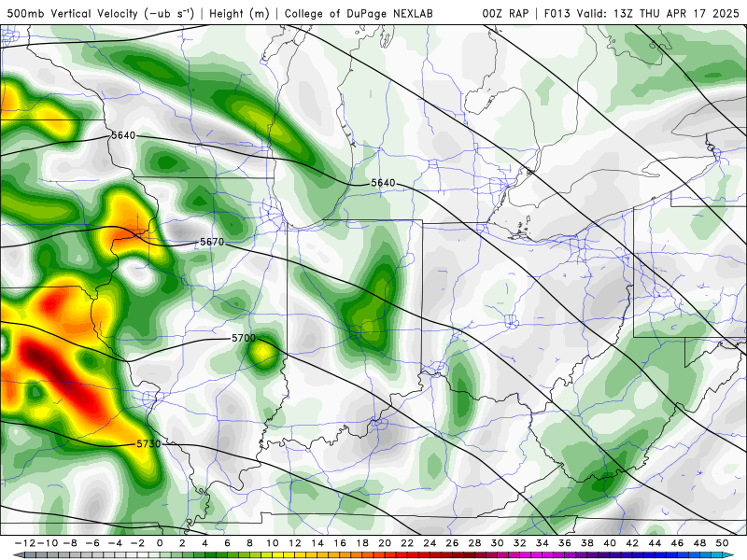This screenshot has height=560, width=747.
Task: Click the 16 tick label on the legend
Action: click(x=340, y=543)
